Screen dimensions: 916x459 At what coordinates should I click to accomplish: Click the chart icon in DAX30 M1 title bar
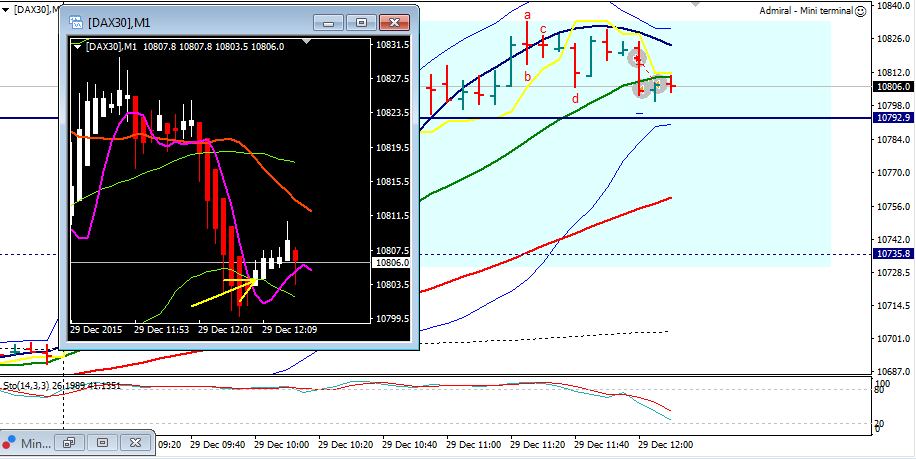point(76,23)
